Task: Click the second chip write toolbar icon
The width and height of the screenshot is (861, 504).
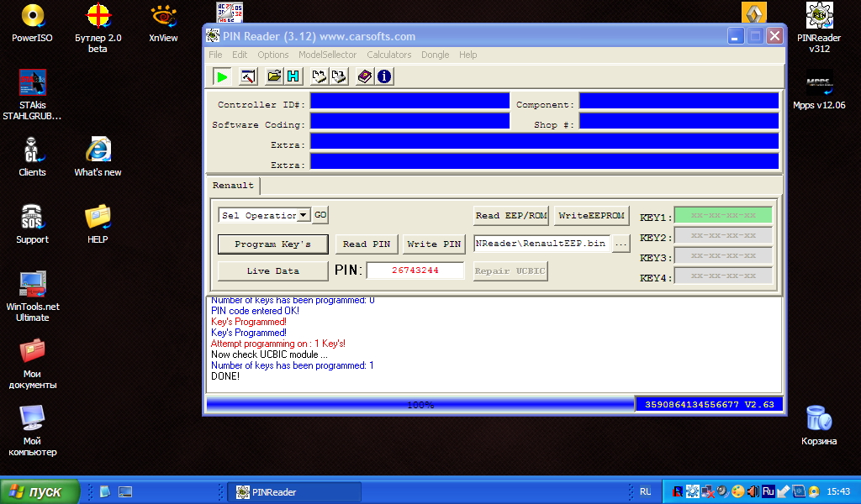Action: click(338, 76)
